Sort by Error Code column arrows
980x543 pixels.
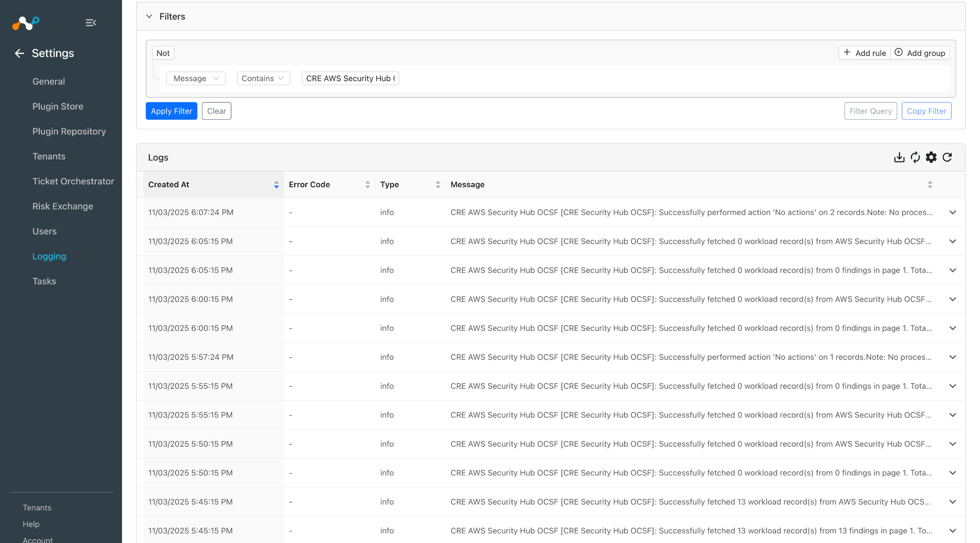[367, 185]
